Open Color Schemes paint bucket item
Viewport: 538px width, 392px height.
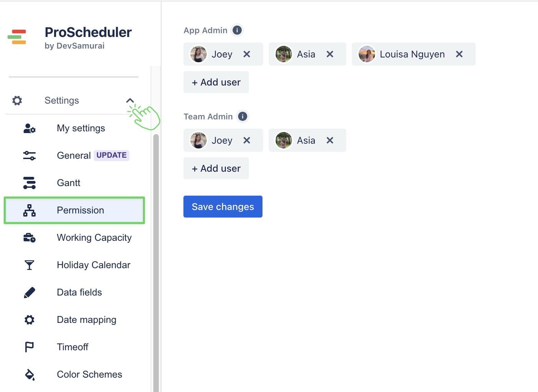click(x=29, y=375)
